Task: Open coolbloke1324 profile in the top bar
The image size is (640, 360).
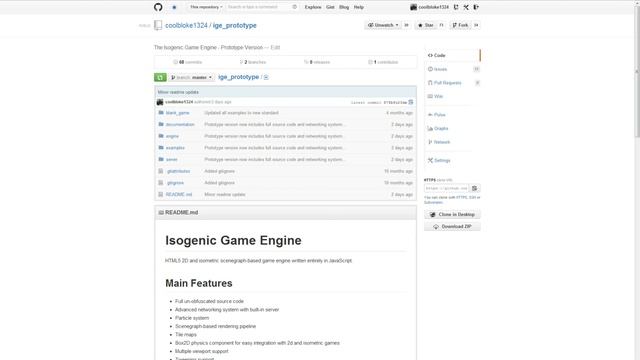Action: point(429,7)
